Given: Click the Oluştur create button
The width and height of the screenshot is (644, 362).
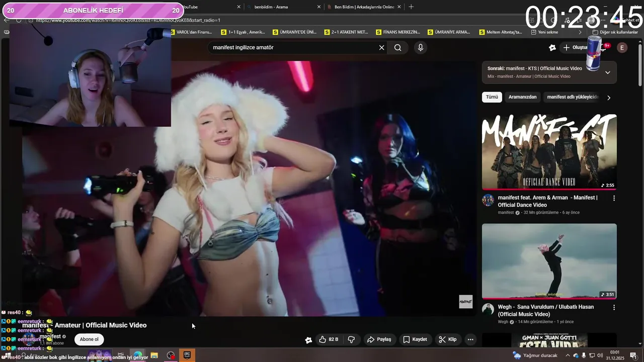Looking at the screenshot, I should (x=575, y=48).
